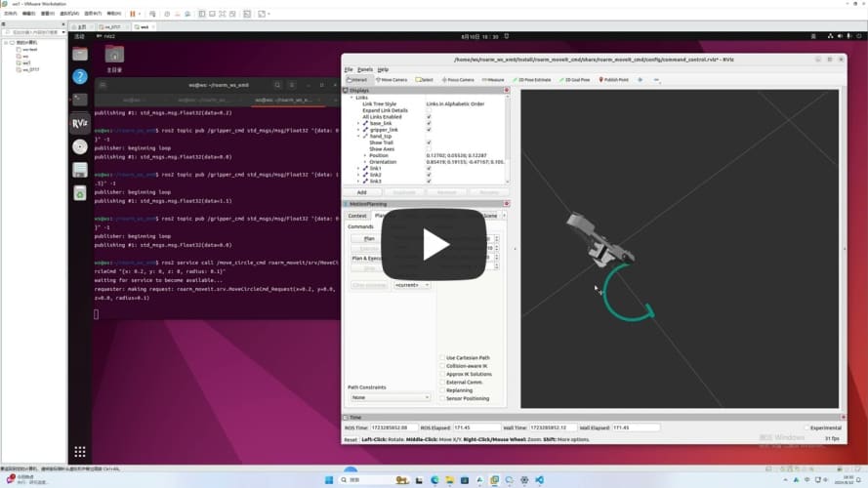Click the Plan button
The image size is (868, 488).
click(x=369, y=238)
